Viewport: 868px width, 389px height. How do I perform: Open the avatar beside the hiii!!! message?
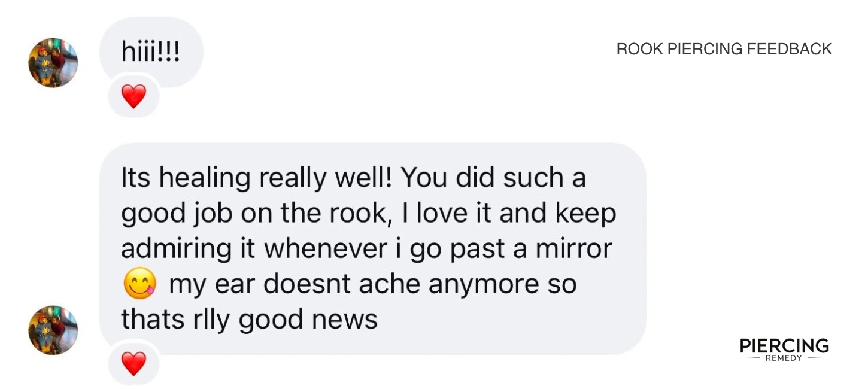(x=53, y=63)
